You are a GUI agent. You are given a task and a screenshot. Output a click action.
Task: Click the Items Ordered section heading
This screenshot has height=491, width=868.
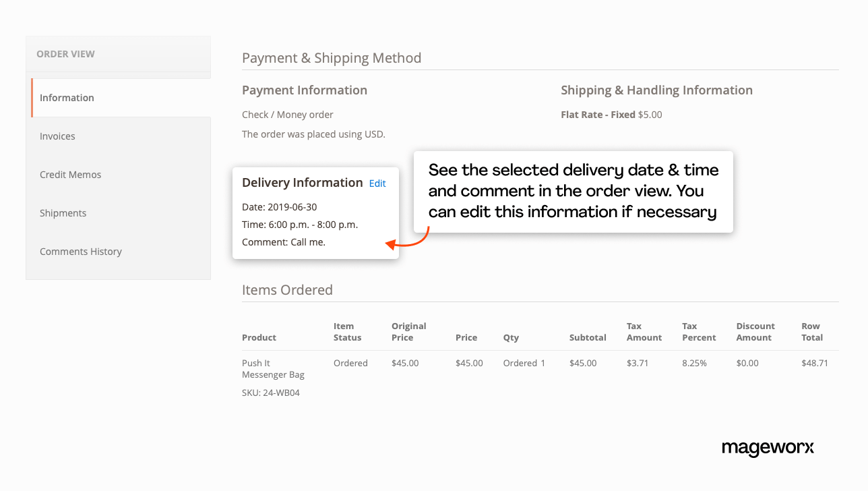(x=287, y=289)
